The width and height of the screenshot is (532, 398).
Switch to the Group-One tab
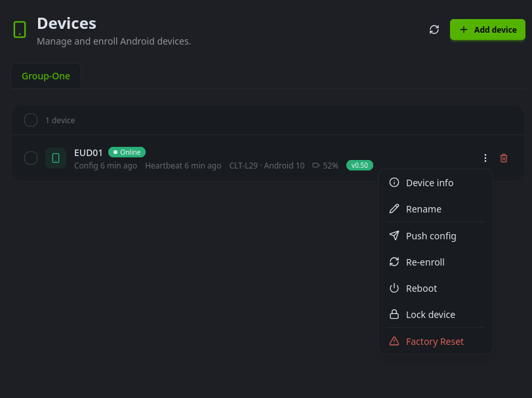[46, 76]
